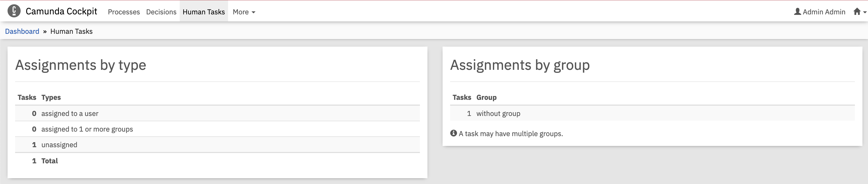Select the Human Tasks tab

[203, 12]
